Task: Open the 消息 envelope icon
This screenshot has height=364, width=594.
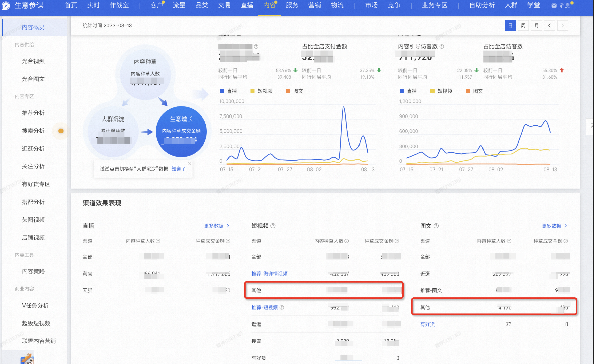Action: pos(554,6)
